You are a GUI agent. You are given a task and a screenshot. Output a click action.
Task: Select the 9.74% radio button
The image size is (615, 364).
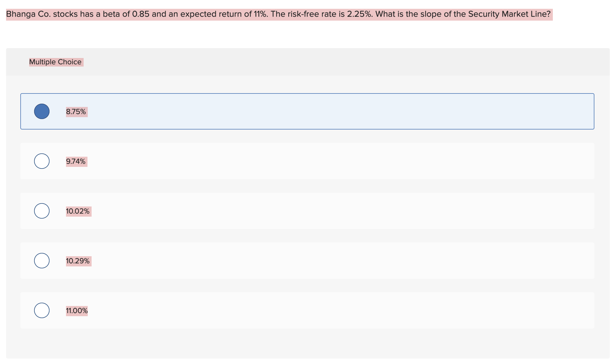(x=42, y=161)
